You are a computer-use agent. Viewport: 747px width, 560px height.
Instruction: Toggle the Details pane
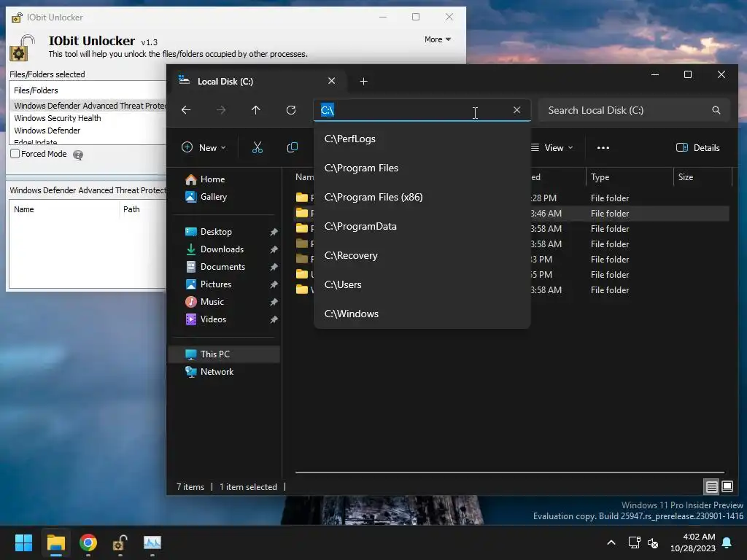698,147
